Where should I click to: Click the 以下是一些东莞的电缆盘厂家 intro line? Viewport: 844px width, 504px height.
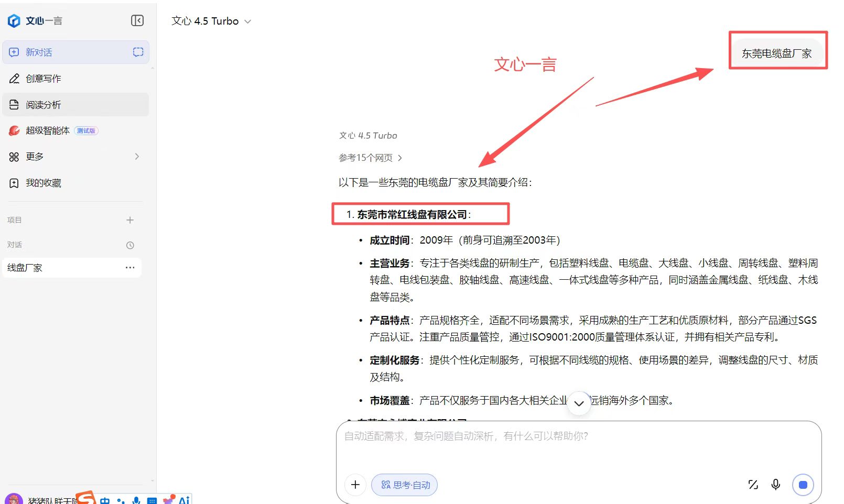435,182
